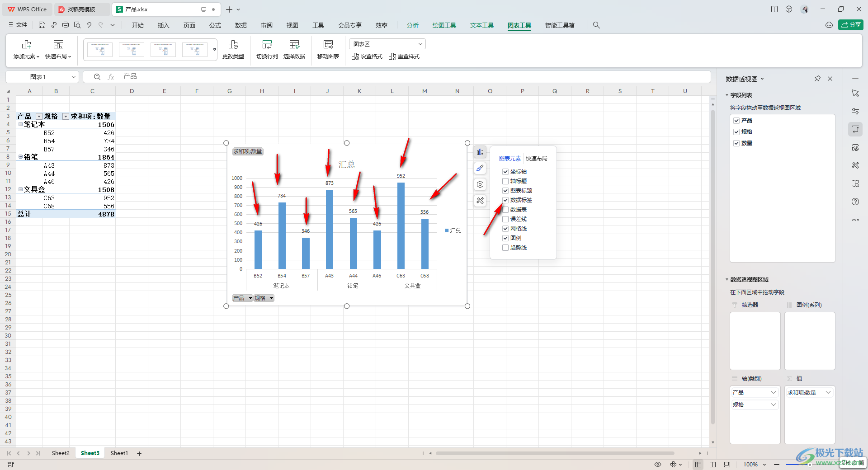Viewport: 868px width, 470px height.
Task: Open the Name Box dropdown arrow
Action: [73, 77]
